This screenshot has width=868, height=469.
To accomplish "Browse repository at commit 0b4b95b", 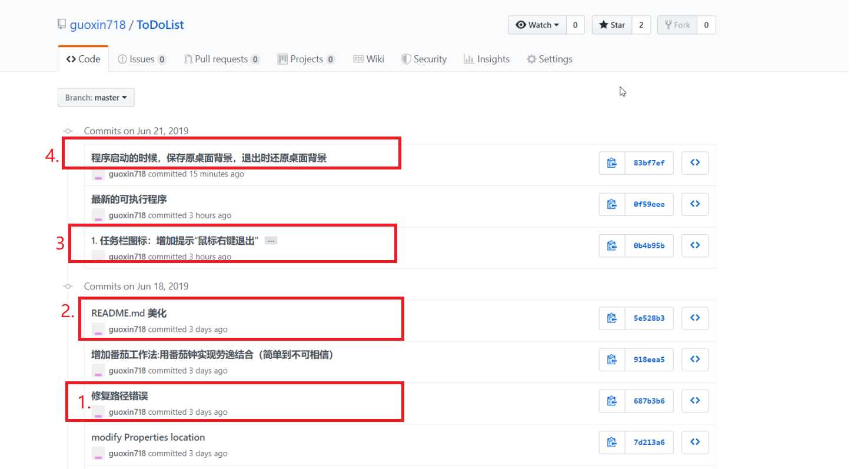I will [x=695, y=245].
